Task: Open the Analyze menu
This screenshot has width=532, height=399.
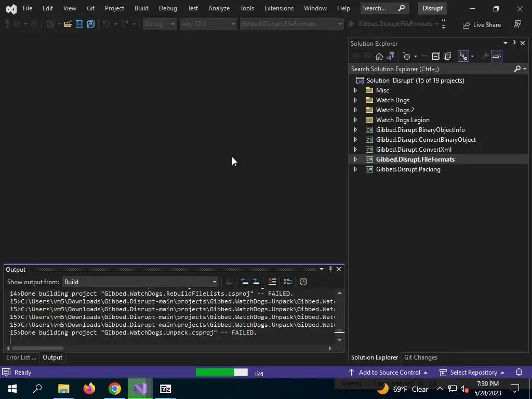Action: (219, 8)
